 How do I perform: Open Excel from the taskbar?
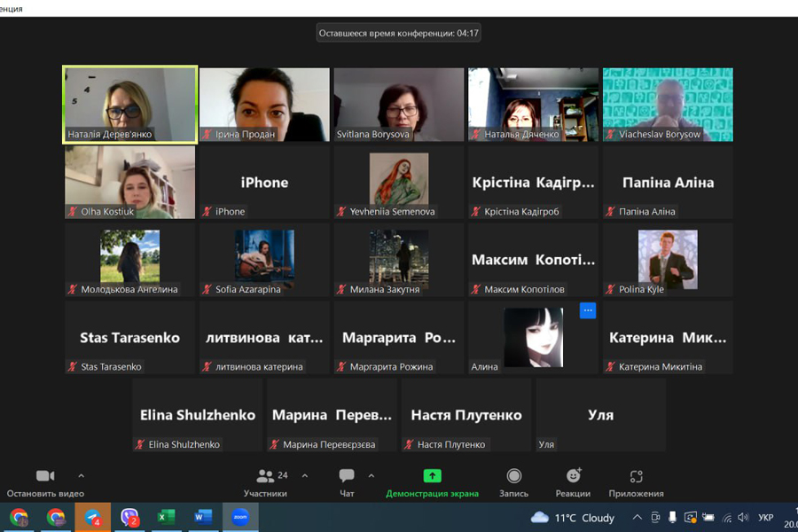(x=166, y=517)
